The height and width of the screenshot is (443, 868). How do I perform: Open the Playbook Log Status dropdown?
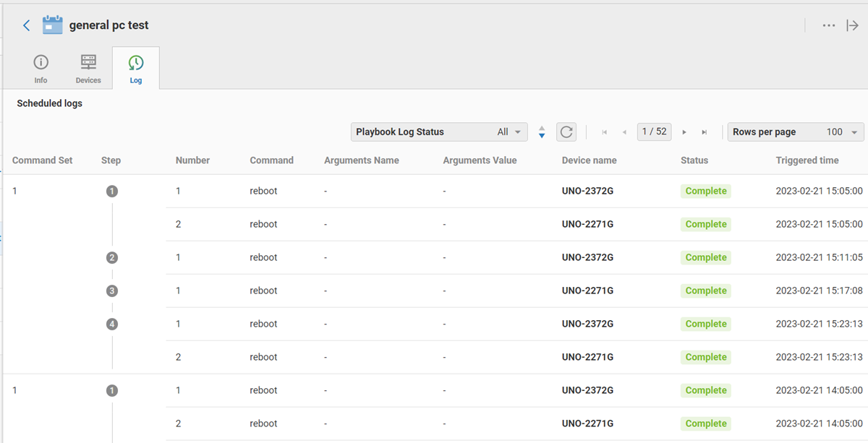click(x=439, y=132)
